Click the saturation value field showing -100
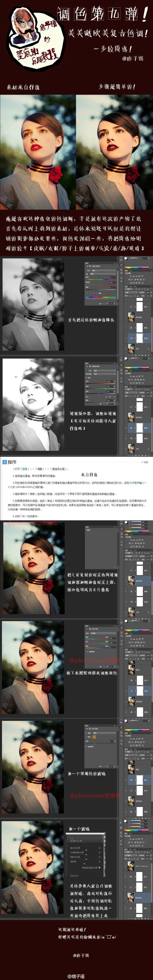Viewport: 153px width, 980px height. [x=112, y=282]
